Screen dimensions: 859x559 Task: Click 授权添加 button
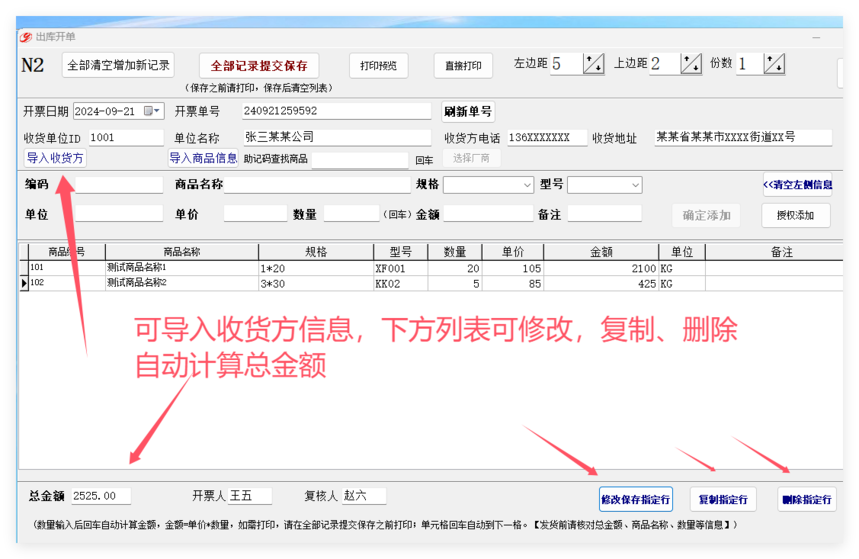pyautogui.click(x=795, y=215)
